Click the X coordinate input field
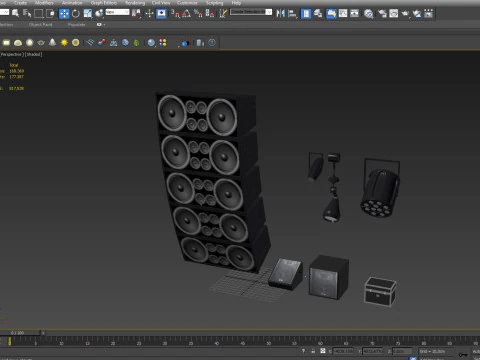This screenshot has height=360, width=480. click(x=343, y=351)
